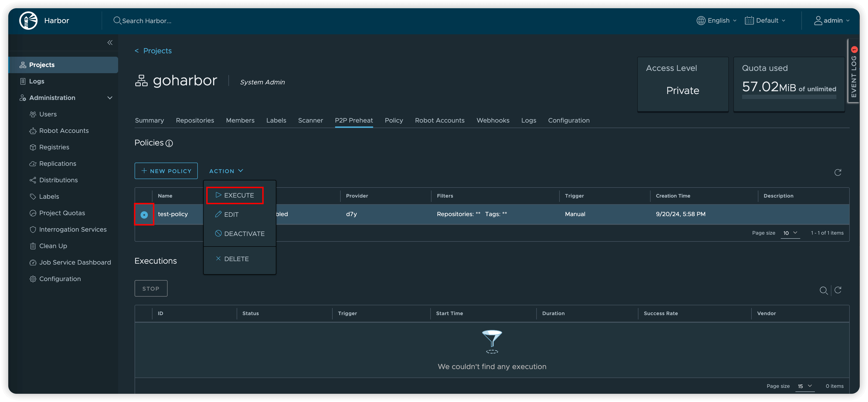Click the Search Harbor input field

[146, 21]
